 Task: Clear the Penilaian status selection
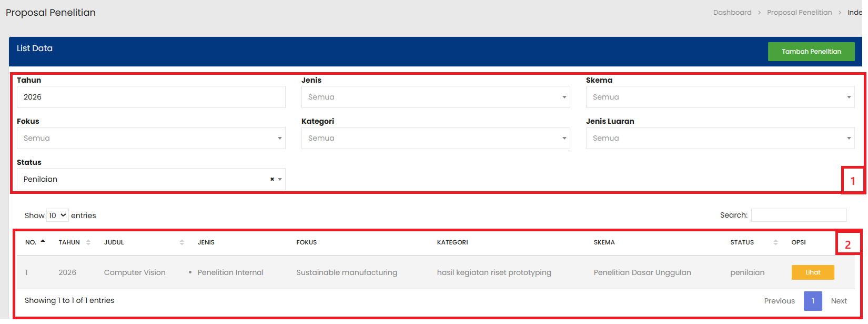click(272, 179)
